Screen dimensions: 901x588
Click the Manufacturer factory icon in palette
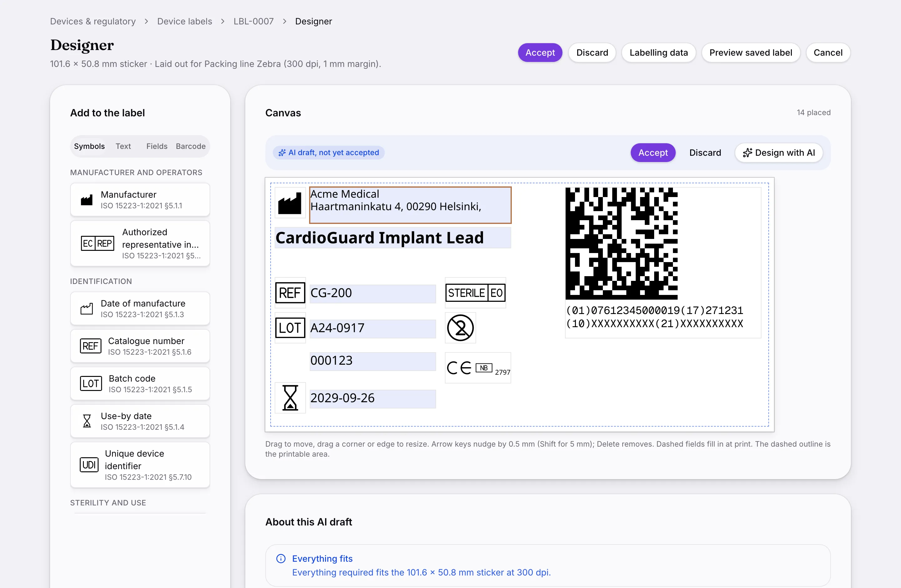(87, 200)
